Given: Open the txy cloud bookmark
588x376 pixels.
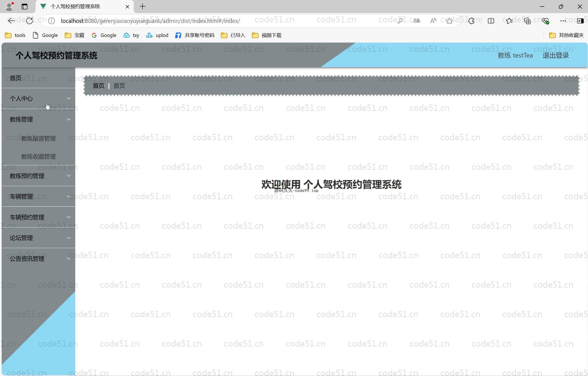Looking at the screenshot, I should tap(131, 36).
